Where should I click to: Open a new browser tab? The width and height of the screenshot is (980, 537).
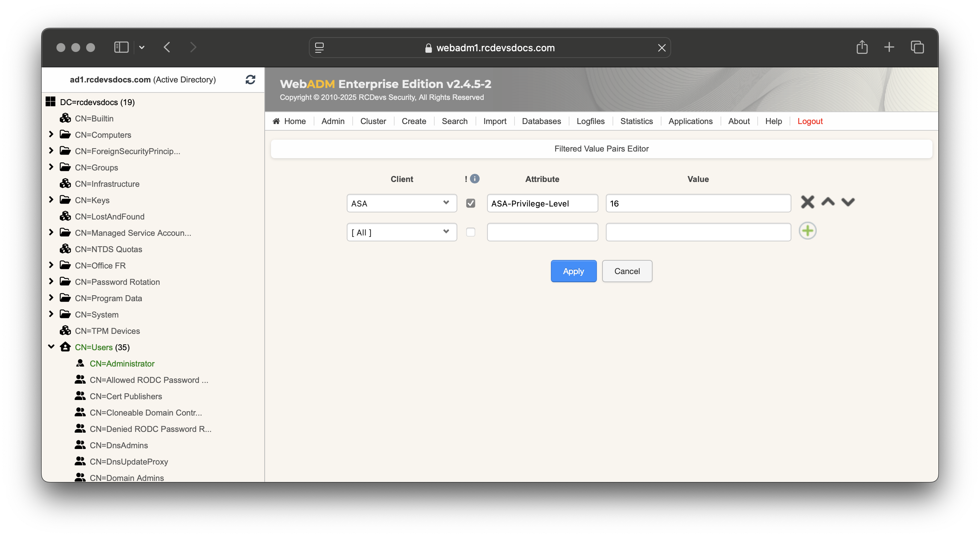pyautogui.click(x=889, y=47)
